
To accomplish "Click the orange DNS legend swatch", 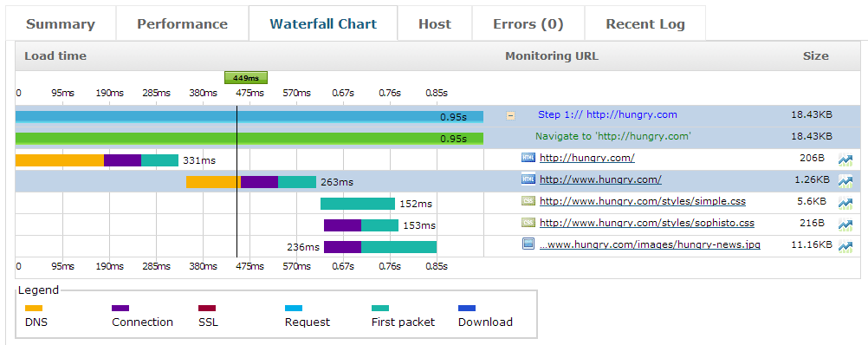I will [34, 309].
